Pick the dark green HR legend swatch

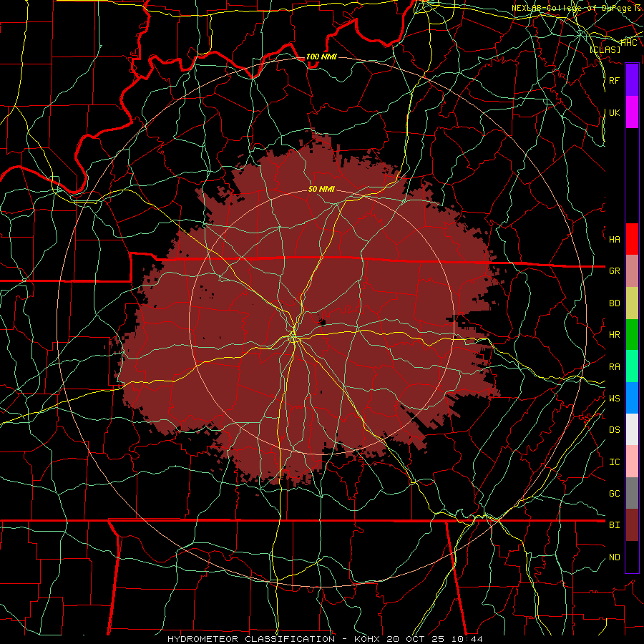pos(632,335)
